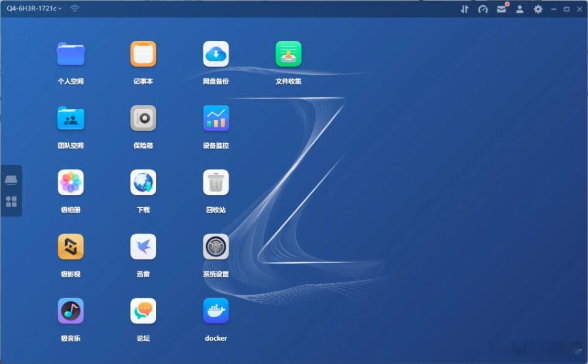
Task: Expand the Q4-6H3R-1721c device dropdown
Action: (x=34, y=8)
